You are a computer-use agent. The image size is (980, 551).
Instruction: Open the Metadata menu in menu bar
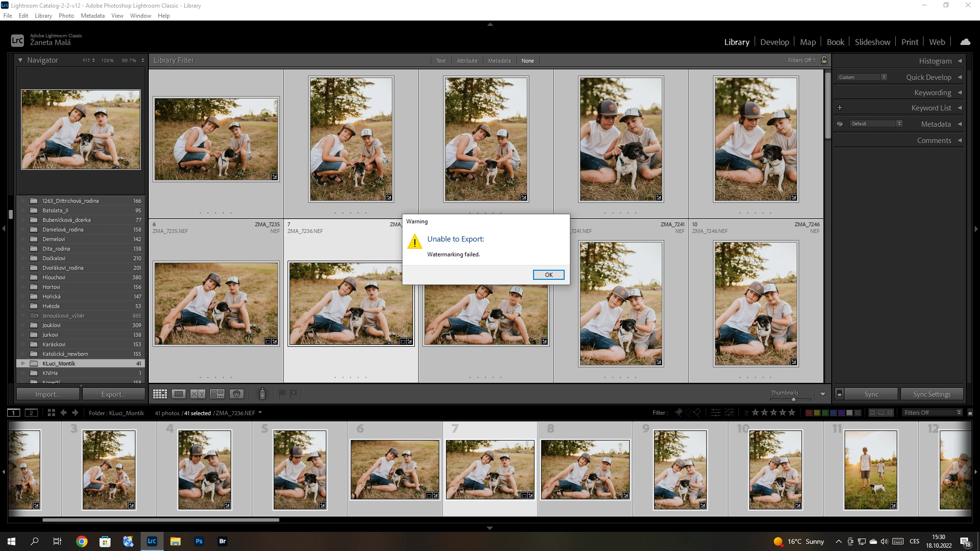point(92,15)
